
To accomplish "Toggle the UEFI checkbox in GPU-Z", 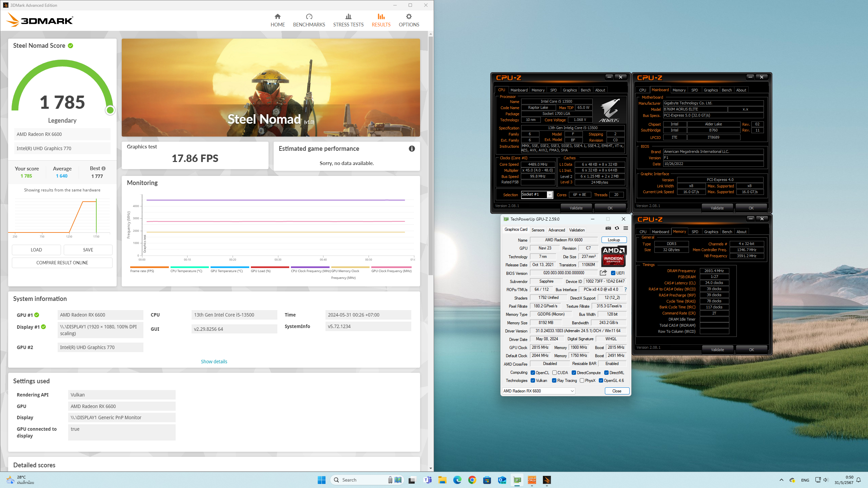I will point(613,273).
